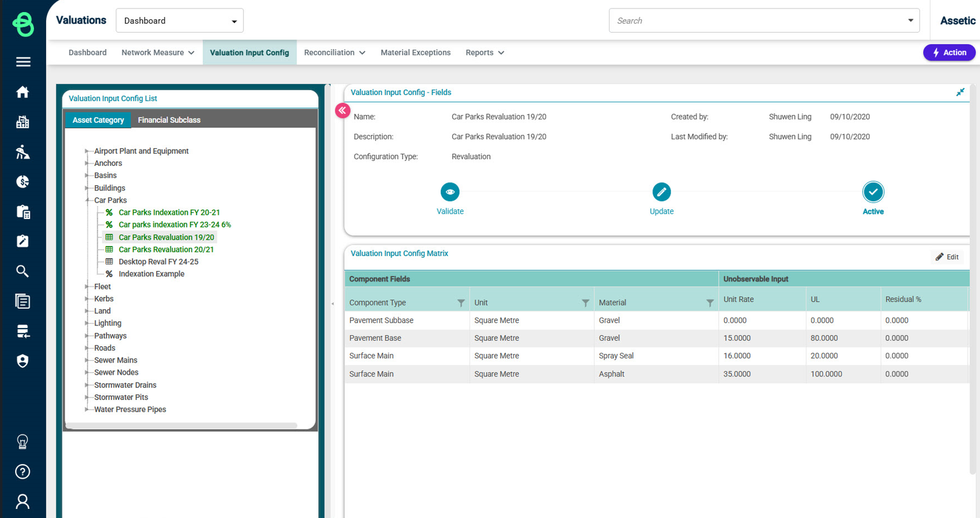Click the Active checkmark icon
Screen dimensions: 980x518
pos(873,192)
